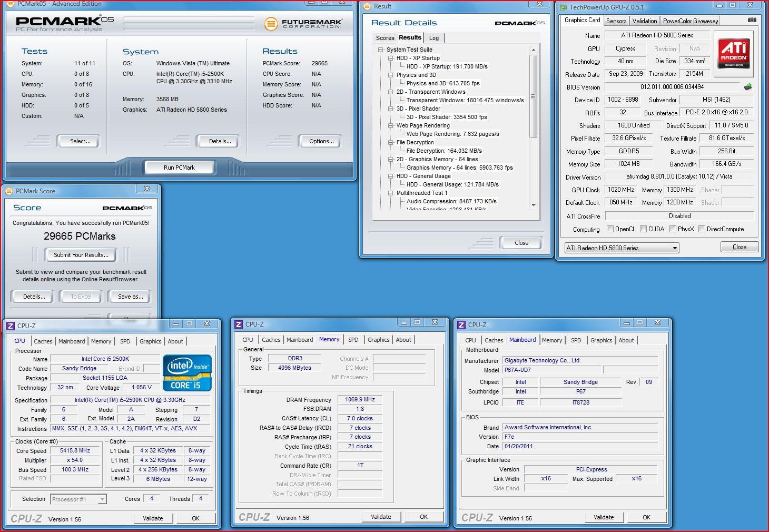This screenshot has height=532, width=769.
Task: Open the Validation tab in GPU-Z
Action: point(645,21)
